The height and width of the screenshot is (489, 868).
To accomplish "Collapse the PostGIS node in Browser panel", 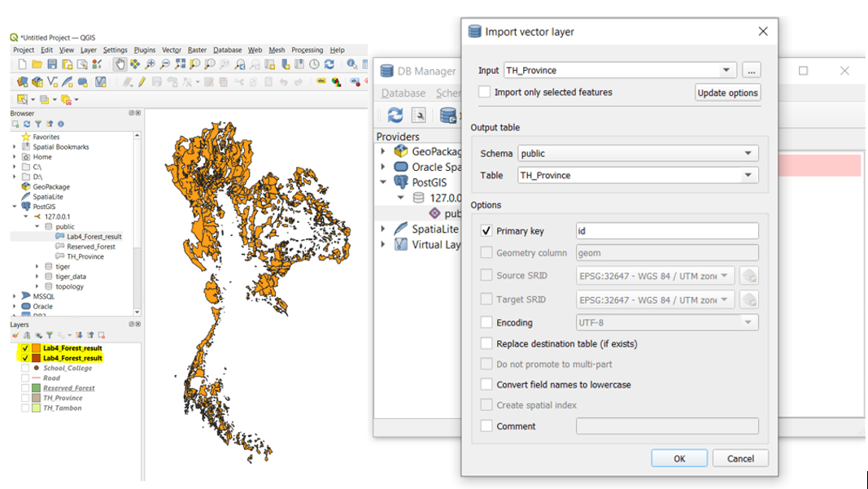I will coord(15,207).
